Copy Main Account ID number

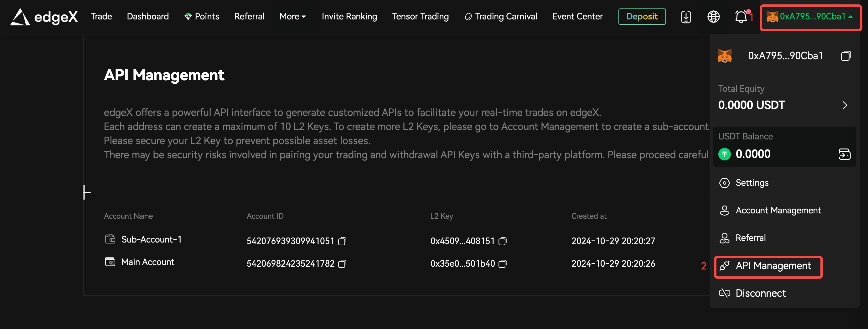click(x=342, y=264)
